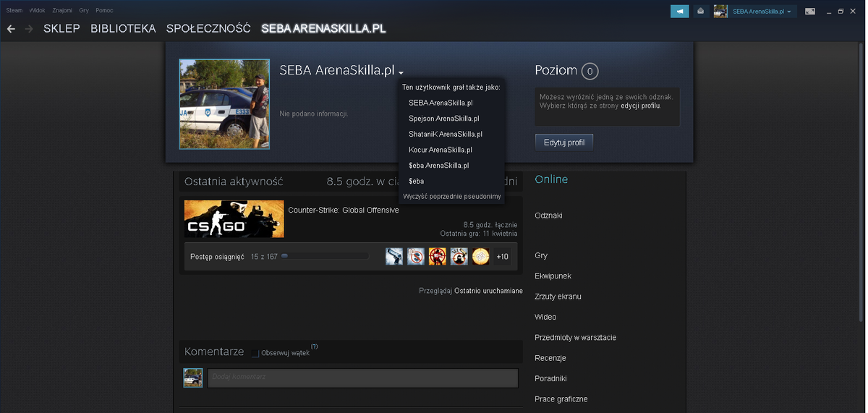868x413 pixels.
Task: Switch to Big Picture mode icon
Action: click(810, 11)
